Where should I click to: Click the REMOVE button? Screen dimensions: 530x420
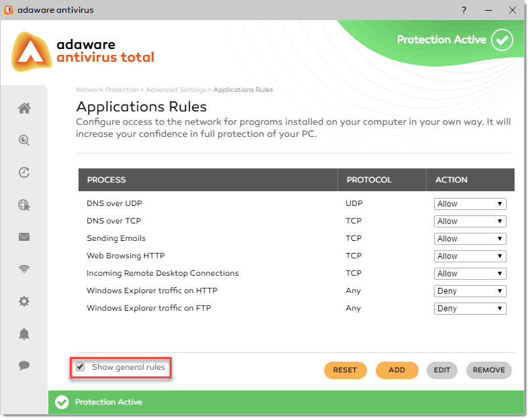point(489,370)
